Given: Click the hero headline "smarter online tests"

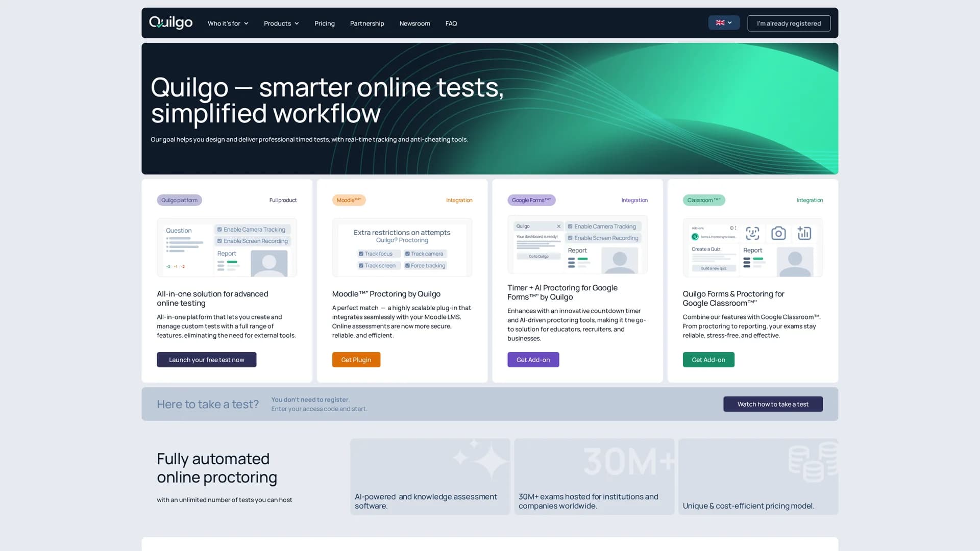Looking at the screenshot, I should 381,87.
